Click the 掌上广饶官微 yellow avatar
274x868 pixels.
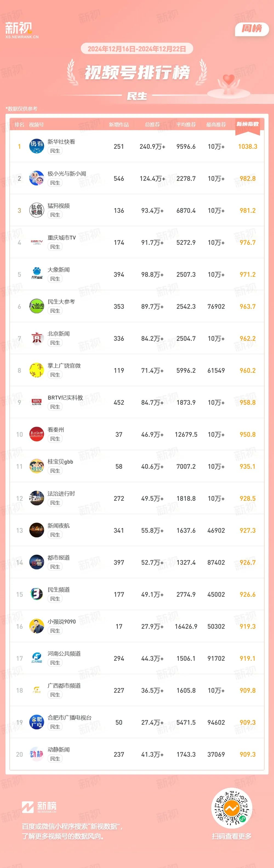pyautogui.click(x=36, y=370)
